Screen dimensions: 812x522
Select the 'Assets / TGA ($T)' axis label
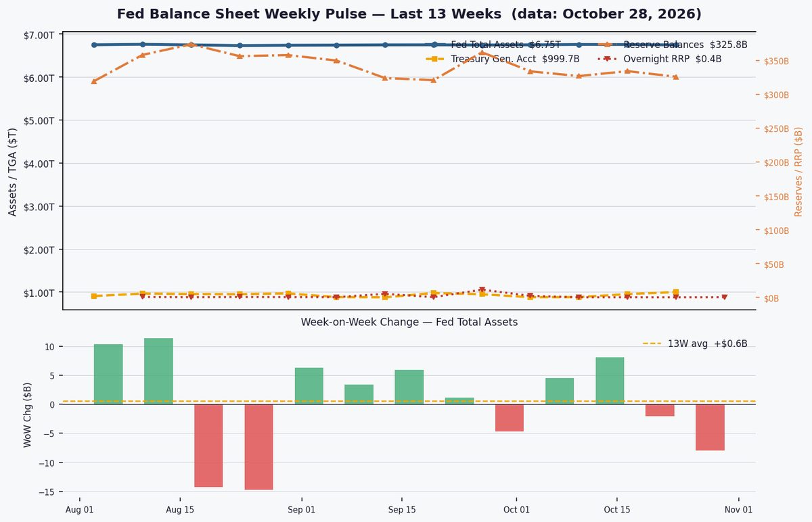[13, 170]
